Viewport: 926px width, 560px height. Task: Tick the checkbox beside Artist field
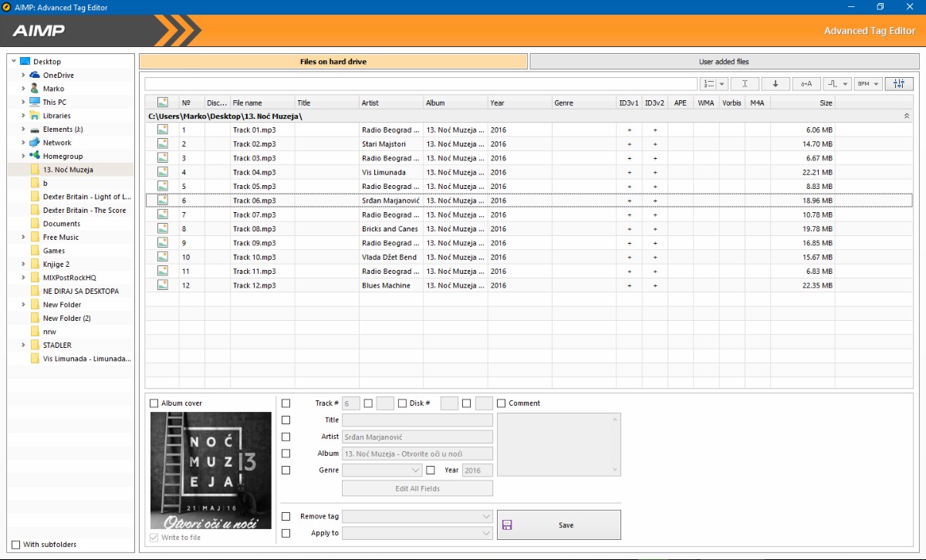(x=286, y=437)
